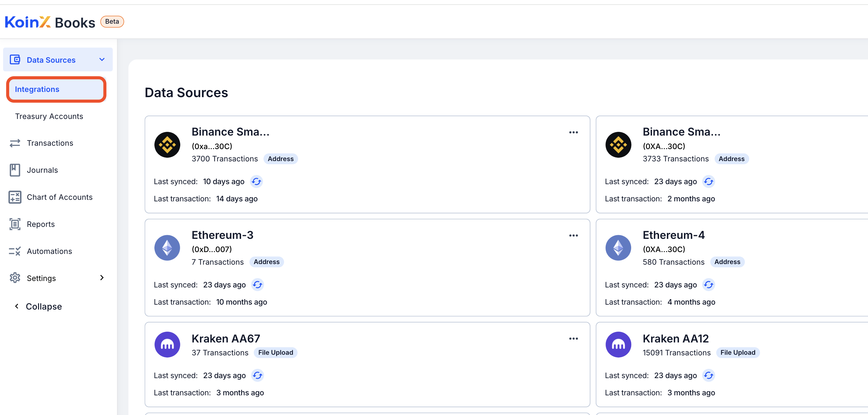868x415 pixels.
Task: Open Treasury Accounts
Action: coord(49,116)
